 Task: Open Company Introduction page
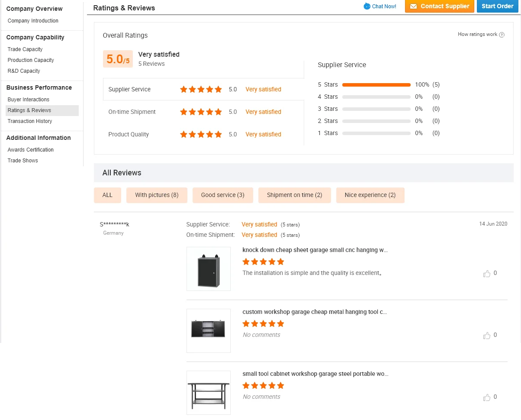pos(33,21)
